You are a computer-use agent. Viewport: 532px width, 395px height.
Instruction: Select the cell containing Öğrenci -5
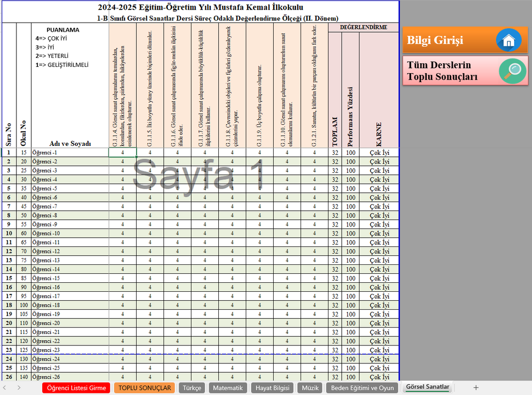pyautogui.click(x=70, y=189)
